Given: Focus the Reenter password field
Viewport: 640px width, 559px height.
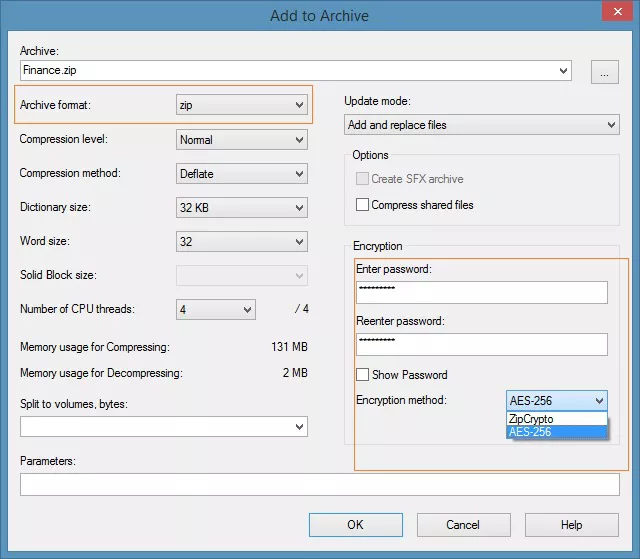Looking at the screenshot, I should tap(482, 344).
